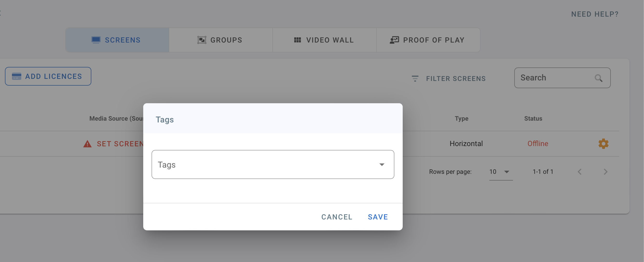This screenshot has height=262, width=644.
Task: Click the Add Licences button
Action: [x=48, y=76]
